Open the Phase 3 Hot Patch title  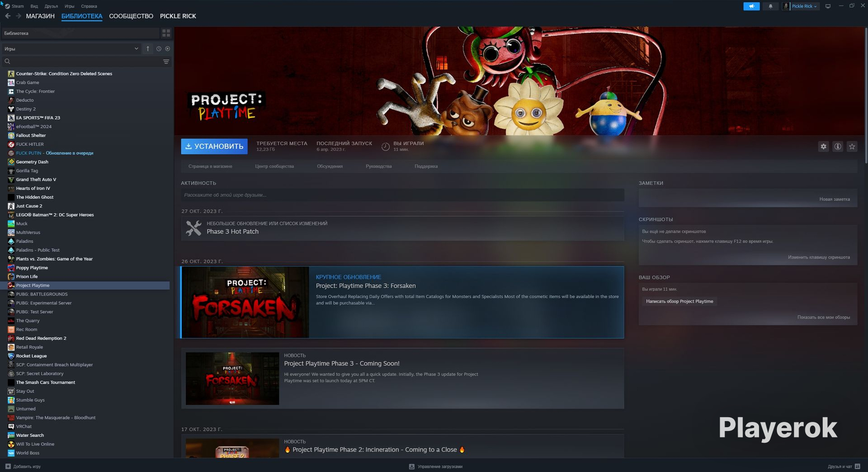233,232
